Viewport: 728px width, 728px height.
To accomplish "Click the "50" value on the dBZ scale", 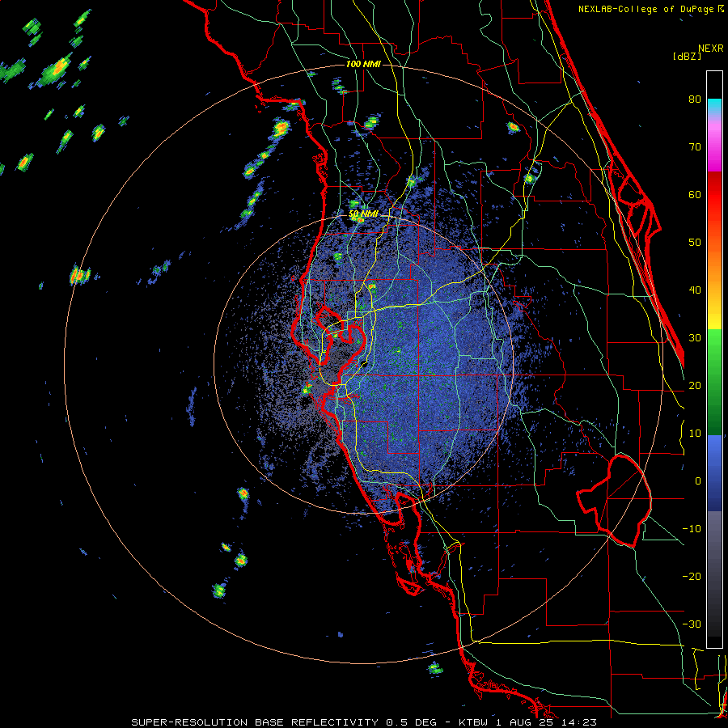I will (695, 243).
